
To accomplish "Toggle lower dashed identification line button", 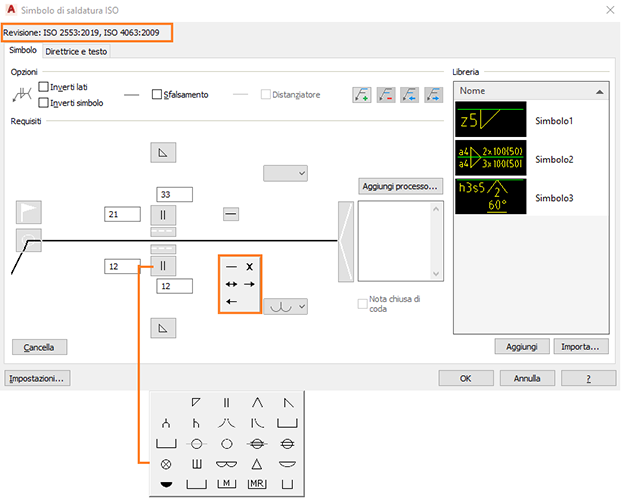I will pyautogui.click(x=163, y=249).
